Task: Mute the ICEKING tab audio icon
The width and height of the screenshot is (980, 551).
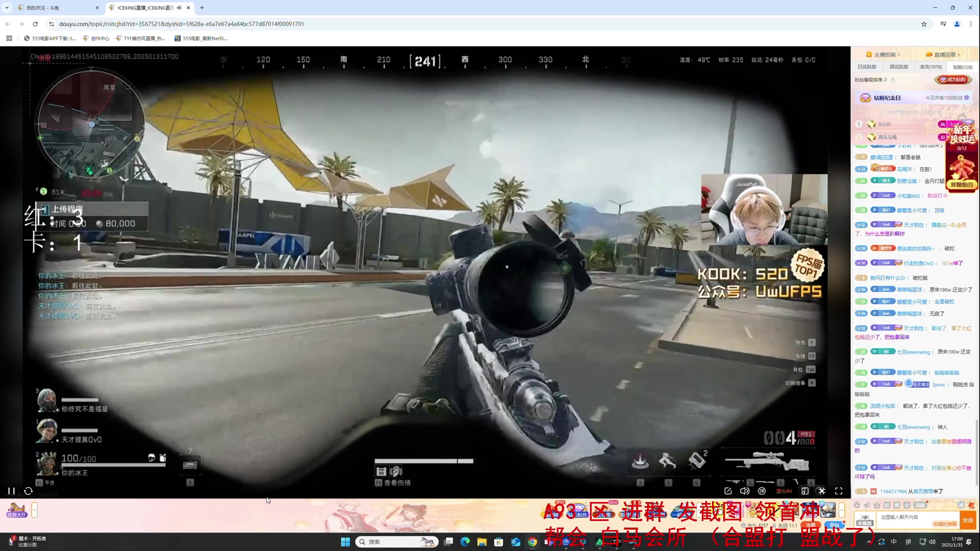Action: coord(179,8)
